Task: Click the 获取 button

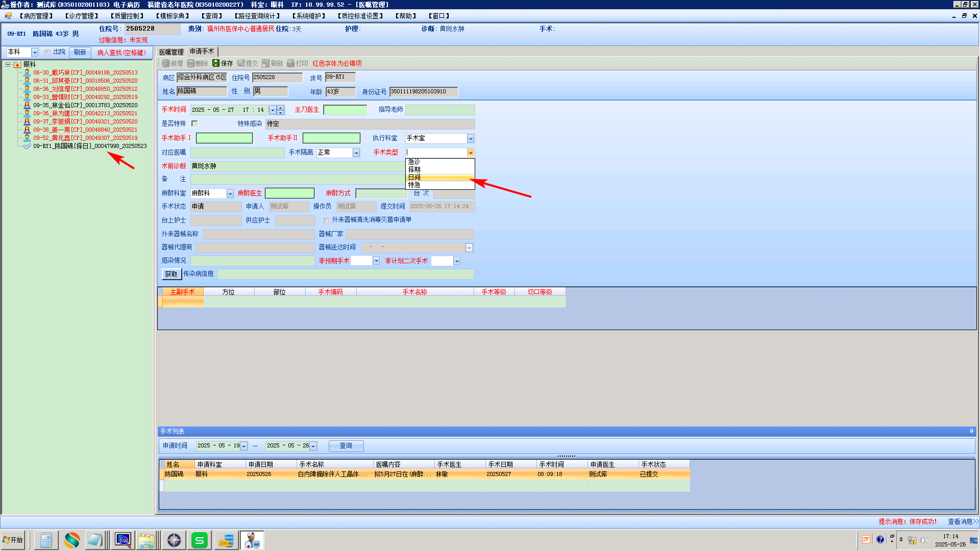Action: click(171, 274)
